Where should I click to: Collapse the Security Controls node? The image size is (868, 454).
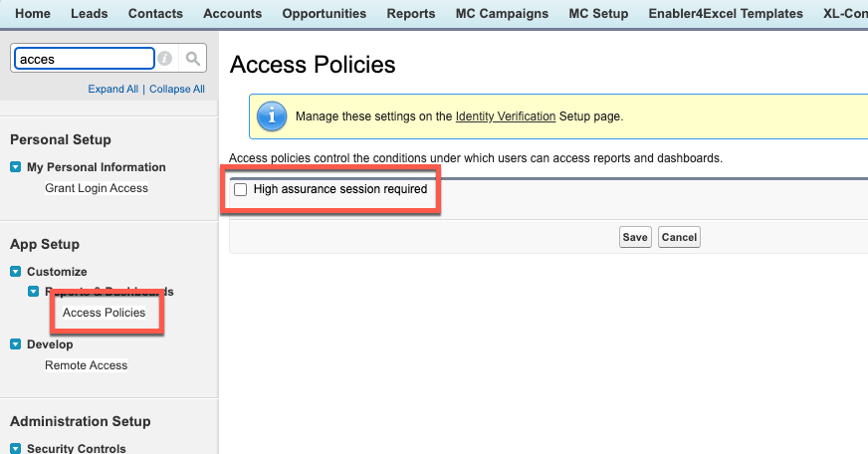click(x=16, y=448)
